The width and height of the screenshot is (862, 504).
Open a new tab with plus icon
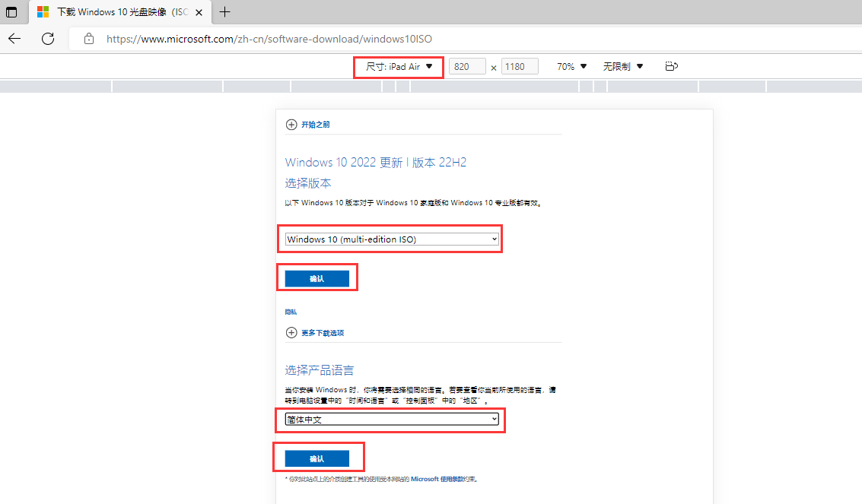pos(224,12)
